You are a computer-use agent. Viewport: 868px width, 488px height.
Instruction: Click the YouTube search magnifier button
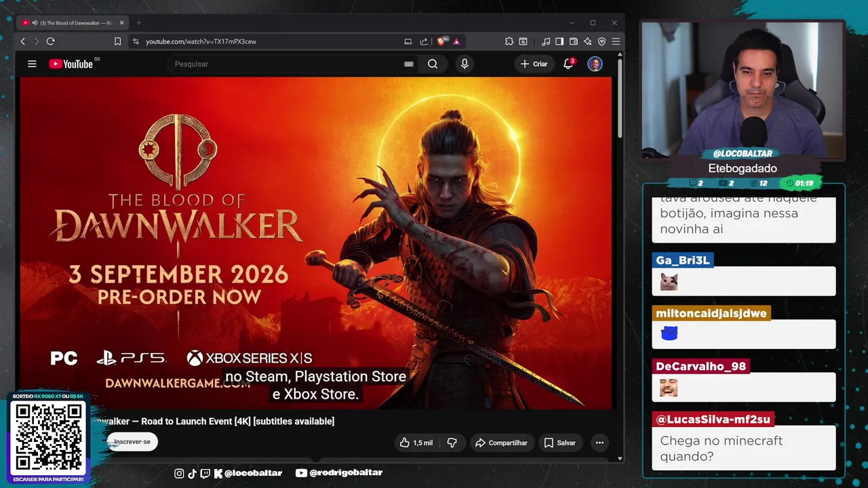click(433, 64)
